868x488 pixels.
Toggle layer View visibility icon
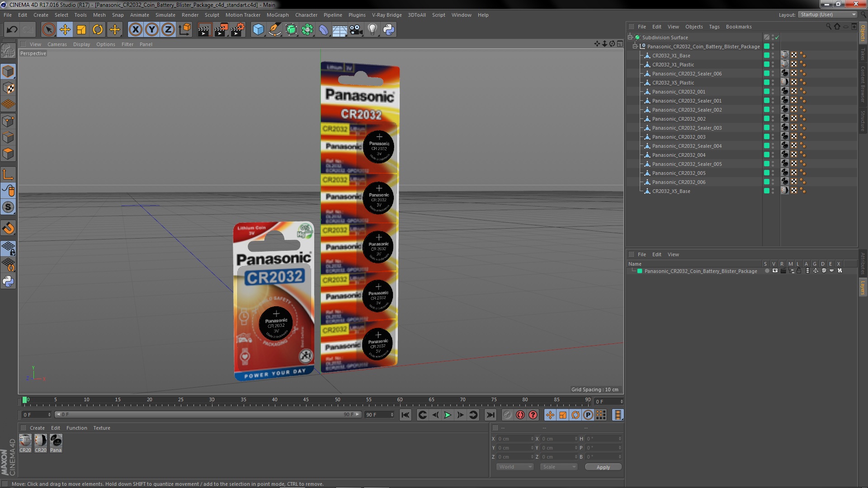pyautogui.click(x=775, y=271)
